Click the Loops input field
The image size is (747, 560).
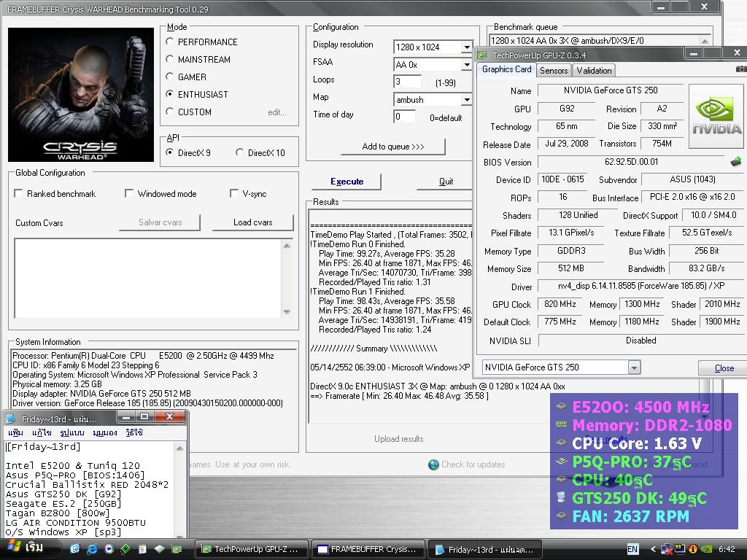[x=407, y=82]
